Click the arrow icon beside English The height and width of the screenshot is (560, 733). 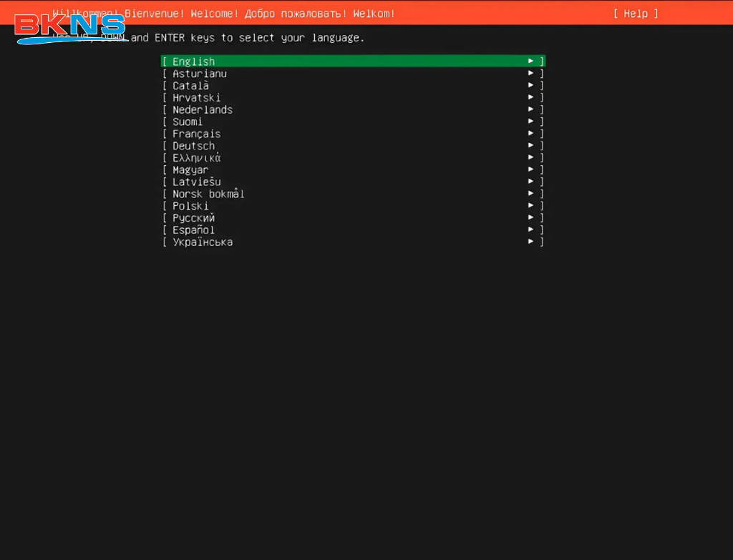coord(530,61)
